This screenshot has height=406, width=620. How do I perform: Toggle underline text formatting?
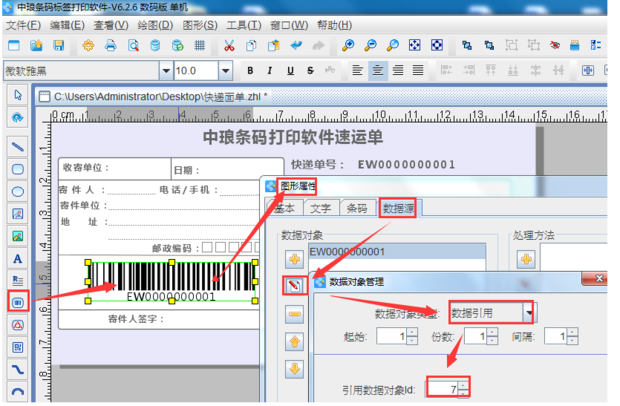pos(290,71)
